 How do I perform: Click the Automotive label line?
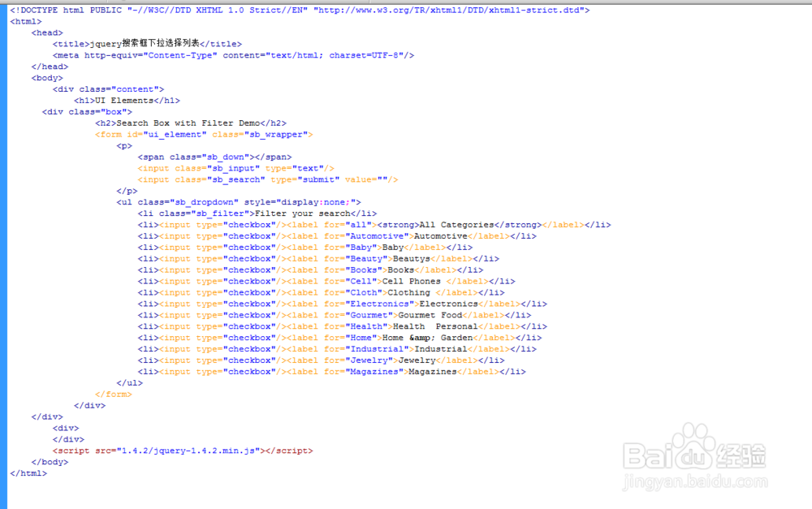click(337, 236)
